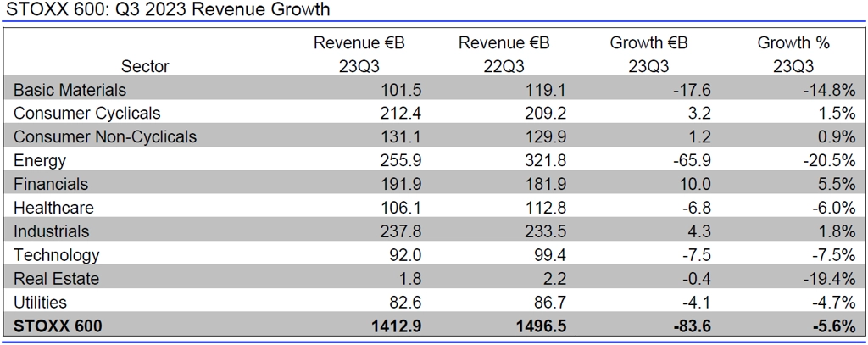
Task: Select the Financials row label
Action: pyautogui.click(x=51, y=184)
